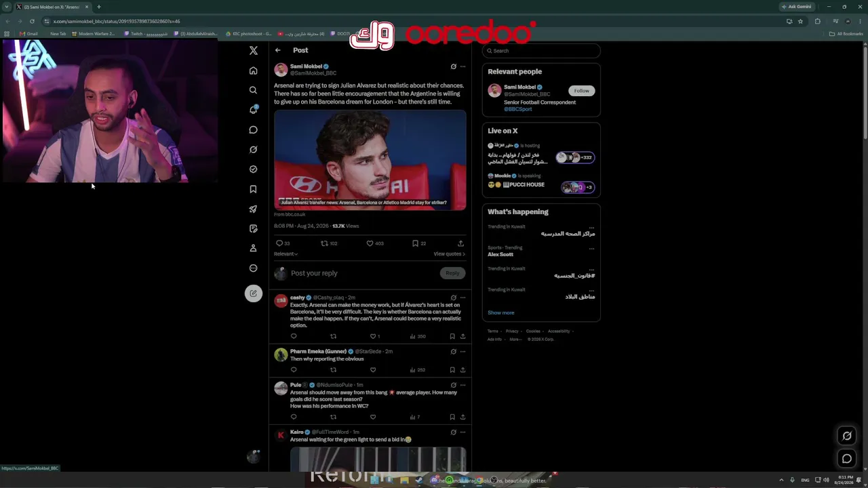The width and height of the screenshot is (868, 488).
Task: Click Grok icon on Kairo's reply
Action: [x=454, y=432]
